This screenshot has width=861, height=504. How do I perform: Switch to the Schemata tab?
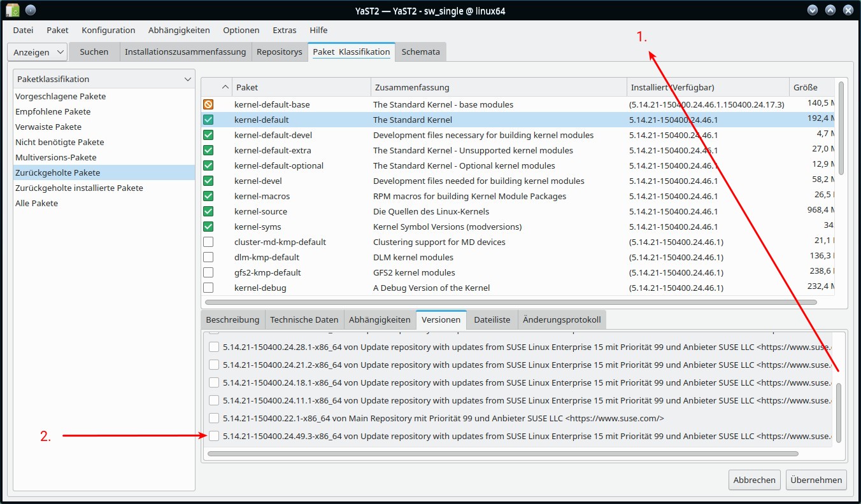[x=421, y=52]
